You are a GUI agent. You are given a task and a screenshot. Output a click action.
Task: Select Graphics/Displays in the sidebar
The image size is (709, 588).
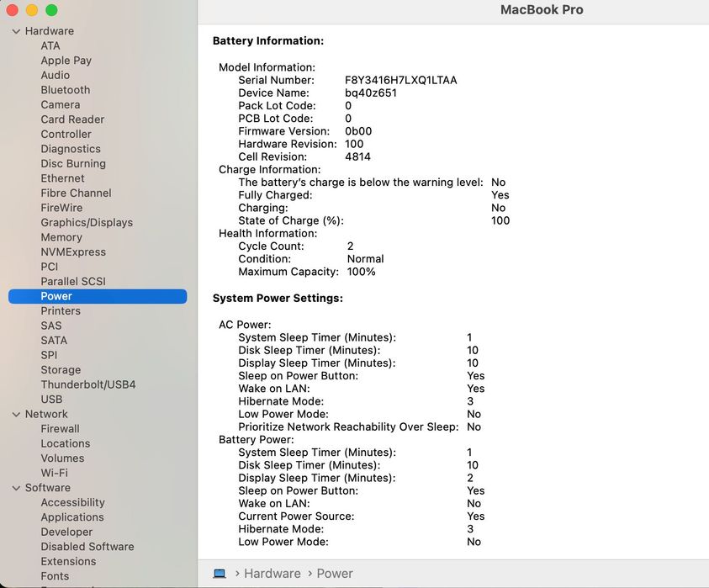87,223
